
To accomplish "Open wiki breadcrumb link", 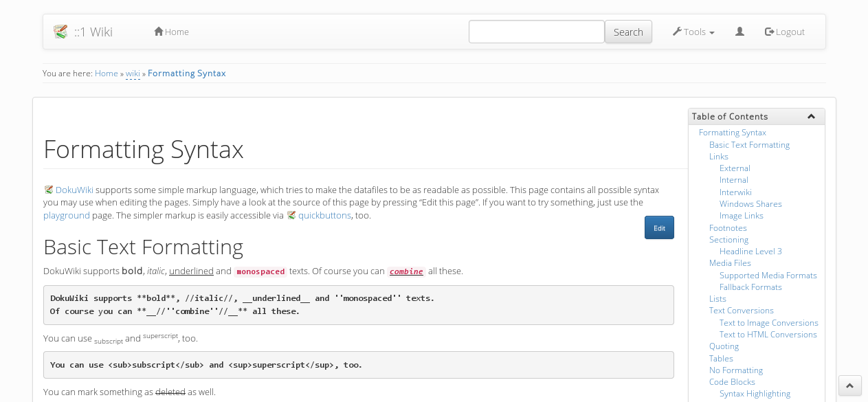I will coord(133,74).
